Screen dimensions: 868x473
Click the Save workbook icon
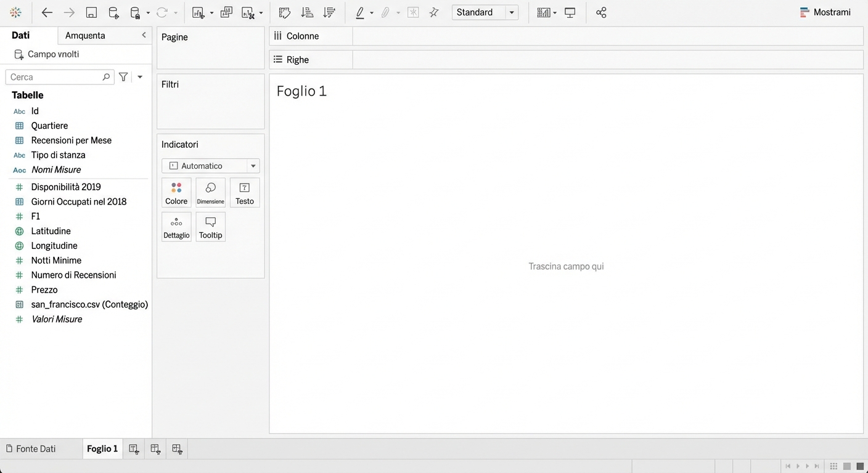pos(91,12)
